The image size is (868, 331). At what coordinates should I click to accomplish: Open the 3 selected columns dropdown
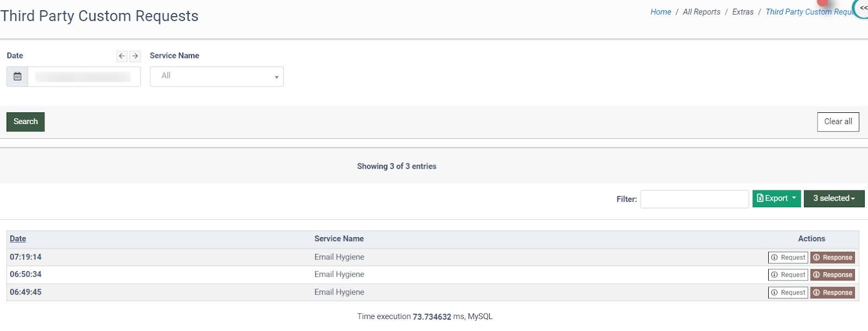tap(834, 199)
